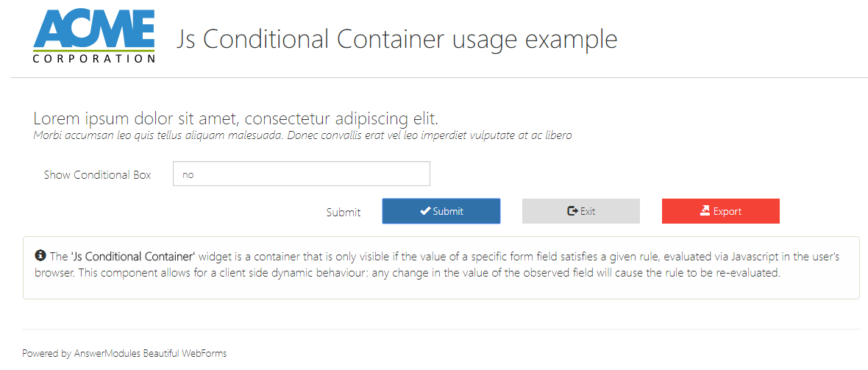Click the plain 'Submit' label text

pos(344,213)
